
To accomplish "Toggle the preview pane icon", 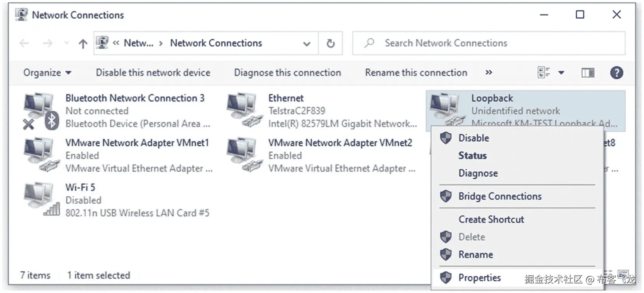I will (x=588, y=73).
